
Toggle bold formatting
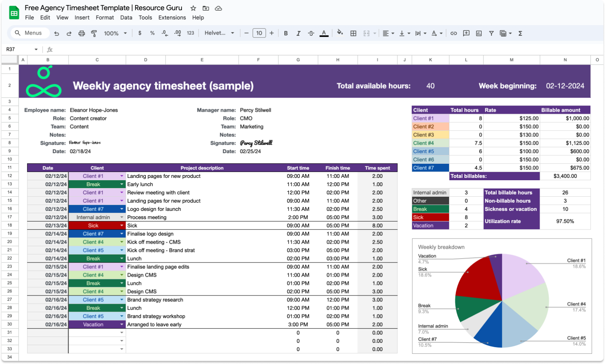286,33
